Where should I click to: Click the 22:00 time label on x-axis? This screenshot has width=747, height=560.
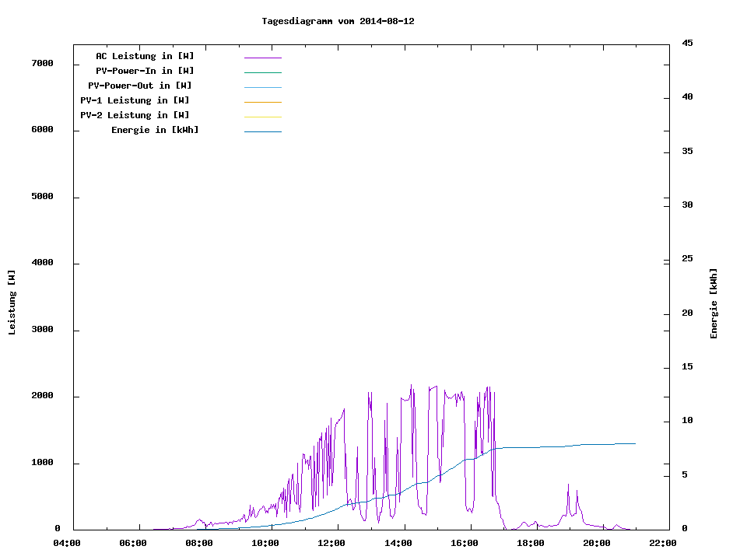[663, 543]
